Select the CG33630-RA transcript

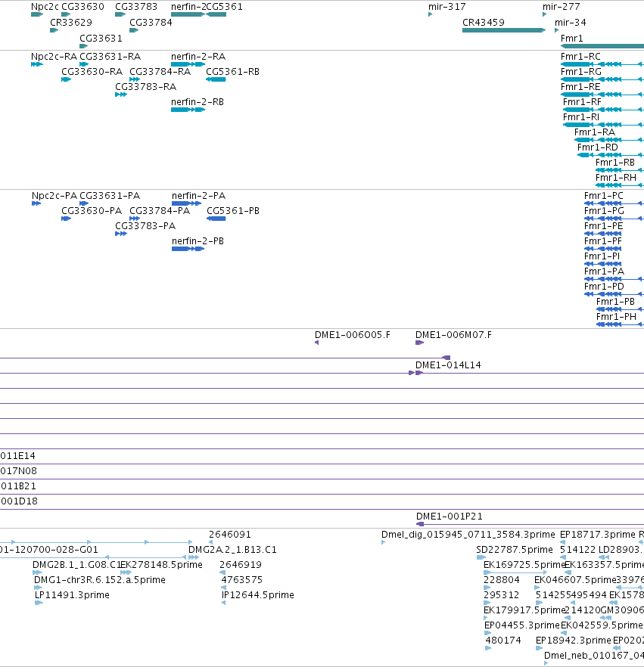66,79
